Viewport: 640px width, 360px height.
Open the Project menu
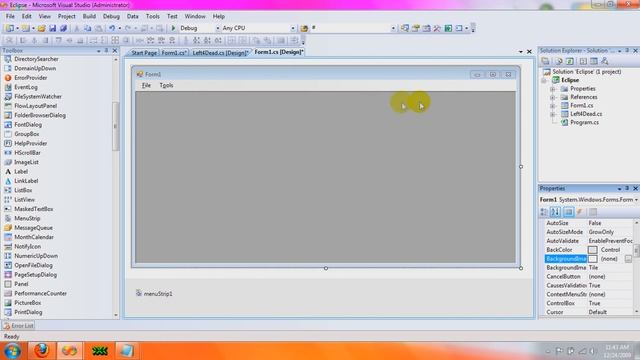(x=67, y=16)
